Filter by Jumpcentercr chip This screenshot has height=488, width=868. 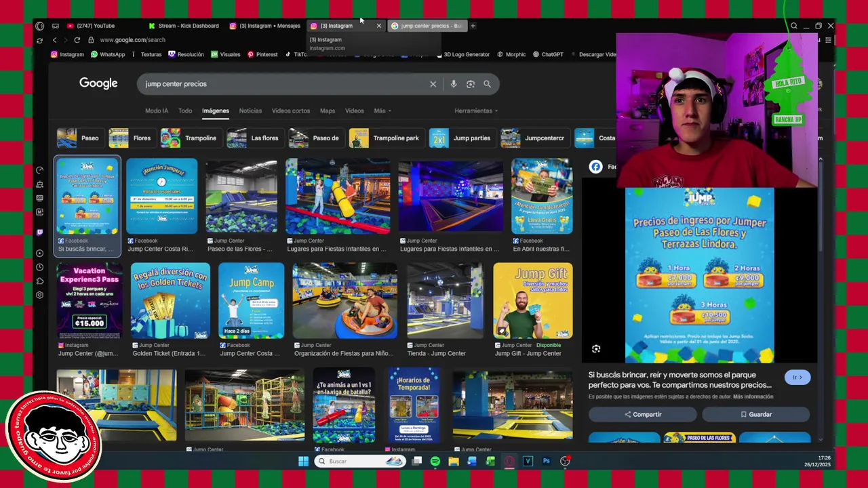(x=535, y=138)
